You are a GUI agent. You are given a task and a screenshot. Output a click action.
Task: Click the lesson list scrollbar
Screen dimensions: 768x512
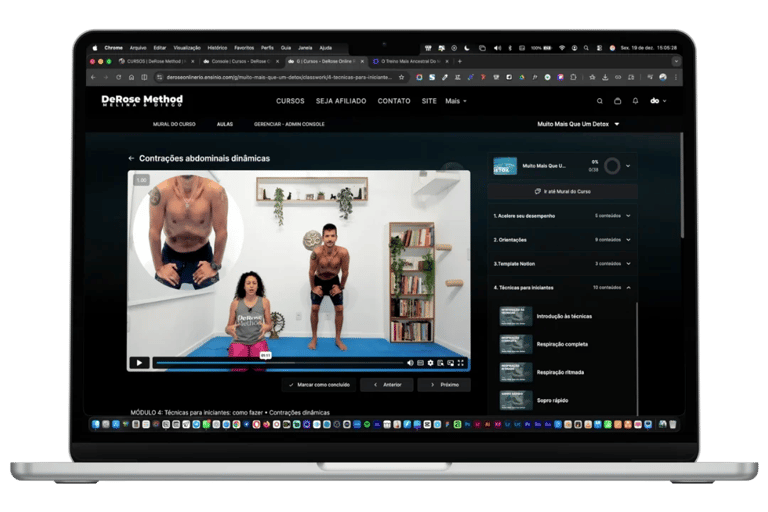click(x=637, y=359)
